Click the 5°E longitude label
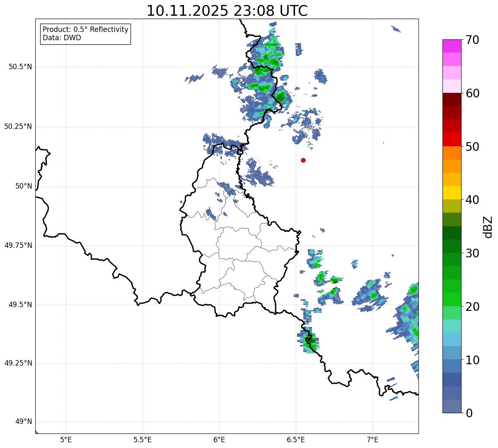This screenshot has width=498, height=448. coord(66,439)
